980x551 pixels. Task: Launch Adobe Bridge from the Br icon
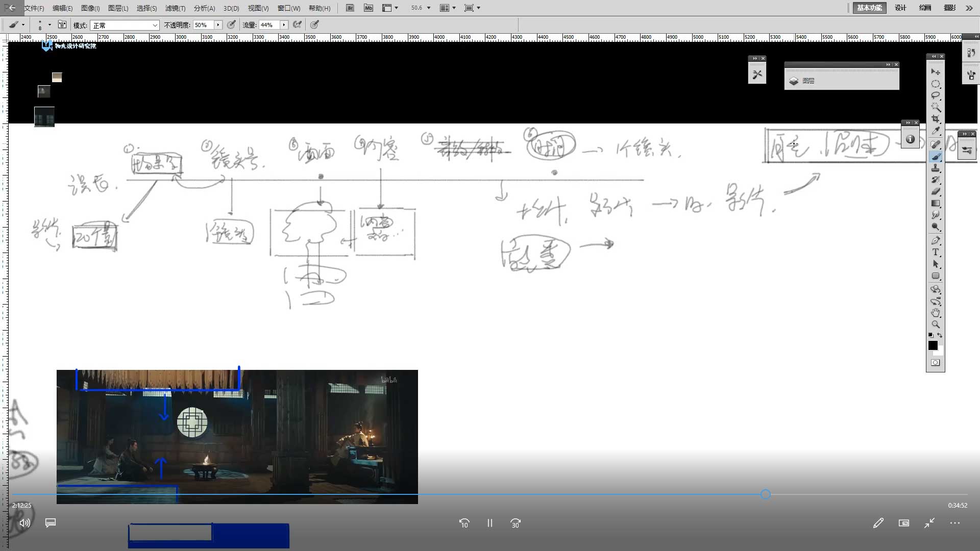(x=350, y=8)
